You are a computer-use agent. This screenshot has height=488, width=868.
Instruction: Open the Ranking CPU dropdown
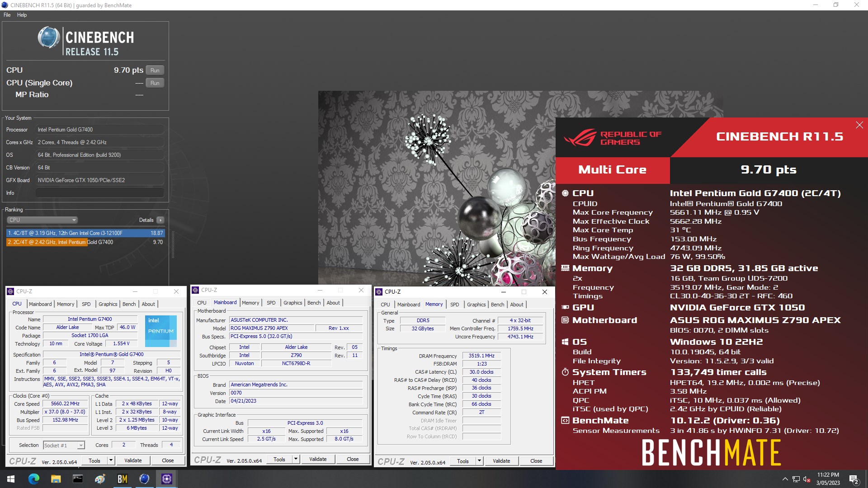pos(42,220)
